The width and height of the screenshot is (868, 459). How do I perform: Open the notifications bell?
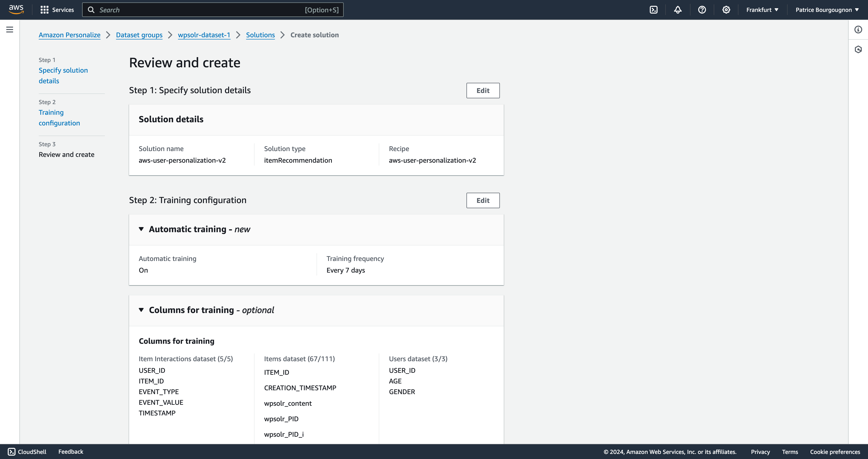pos(678,10)
